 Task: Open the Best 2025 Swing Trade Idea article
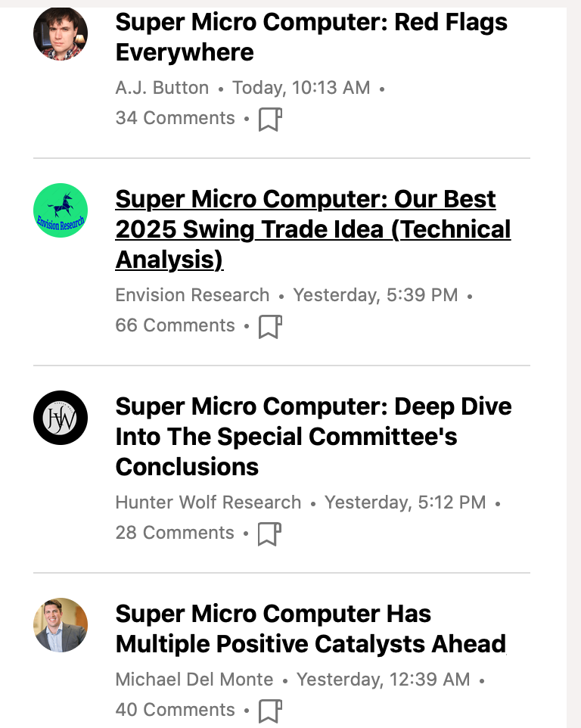[x=312, y=229]
